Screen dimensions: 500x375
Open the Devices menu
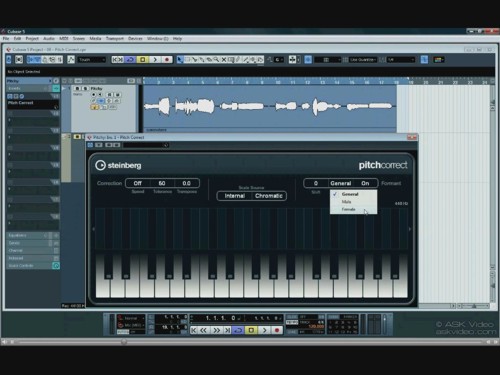tap(135, 39)
